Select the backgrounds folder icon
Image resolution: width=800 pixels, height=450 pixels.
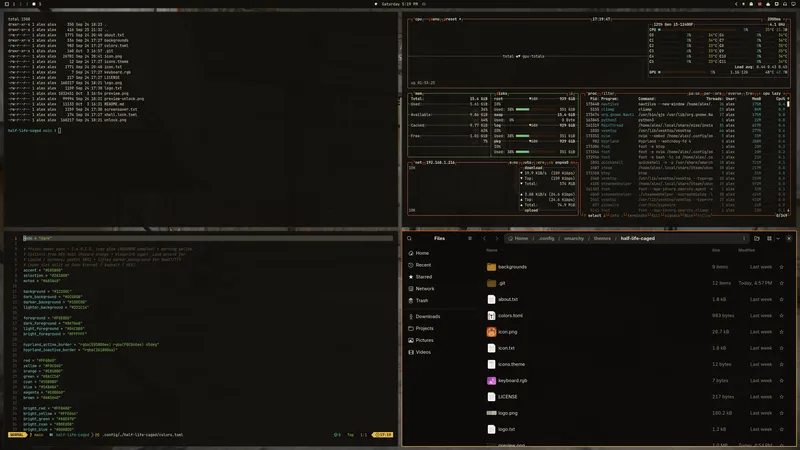point(491,267)
